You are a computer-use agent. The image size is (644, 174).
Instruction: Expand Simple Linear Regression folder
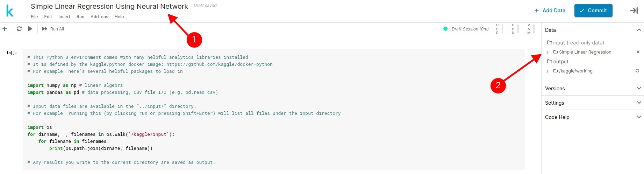point(548,52)
